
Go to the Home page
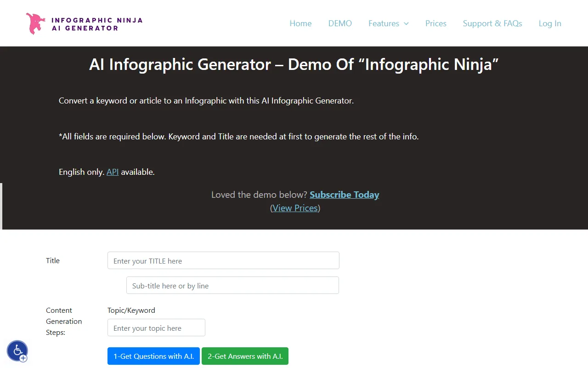[300, 23]
